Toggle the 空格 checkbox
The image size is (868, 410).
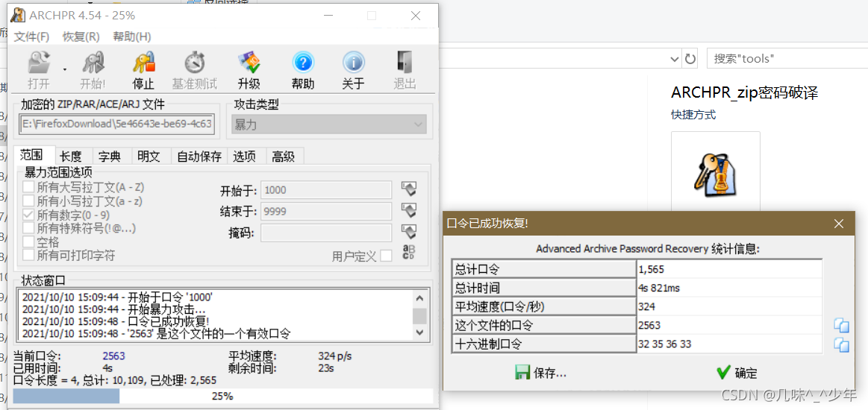[x=28, y=242]
